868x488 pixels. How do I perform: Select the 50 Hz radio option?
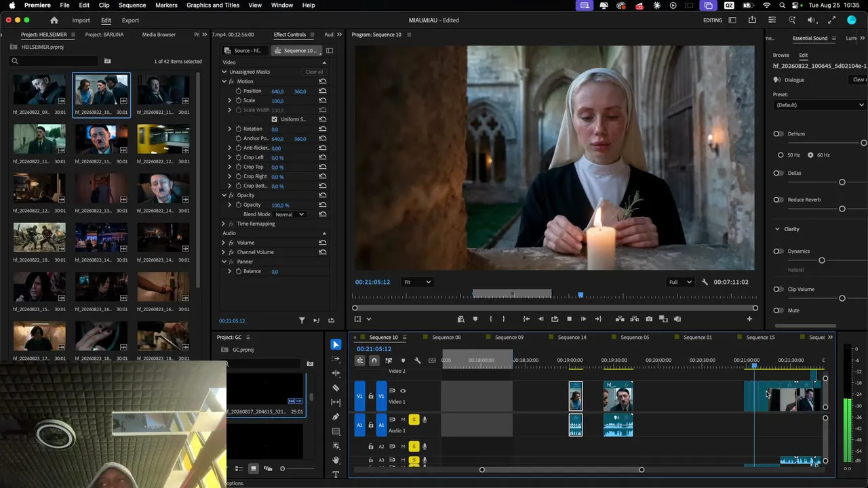pyautogui.click(x=781, y=155)
